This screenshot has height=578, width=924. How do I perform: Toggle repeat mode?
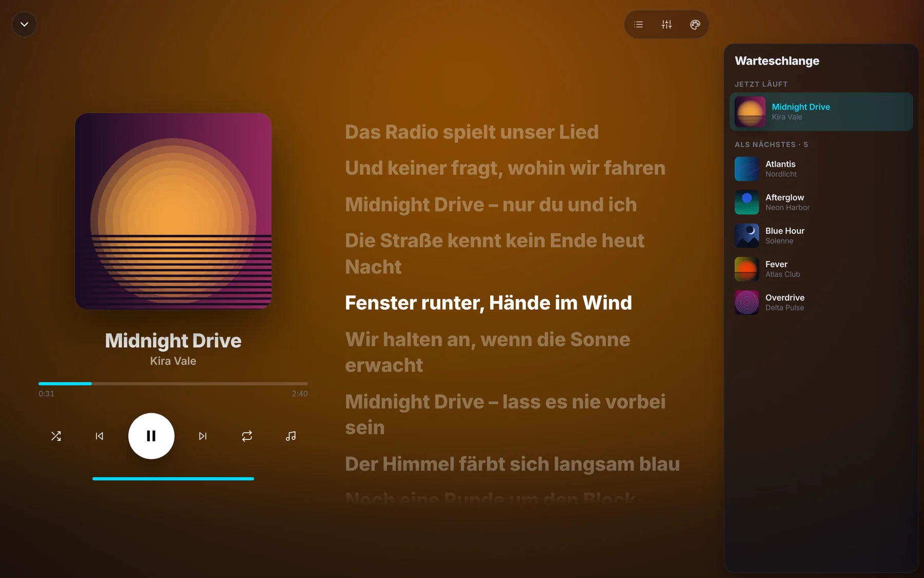click(247, 436)
